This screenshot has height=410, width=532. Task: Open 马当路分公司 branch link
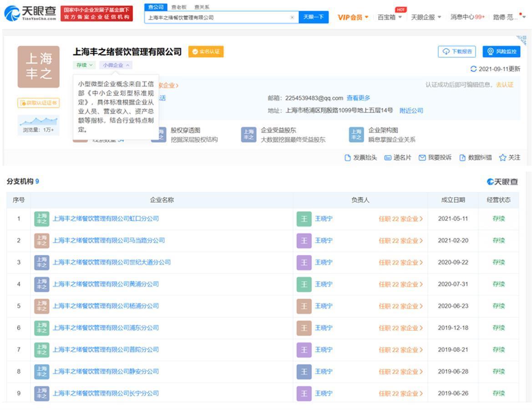click(x=109, y=241)
